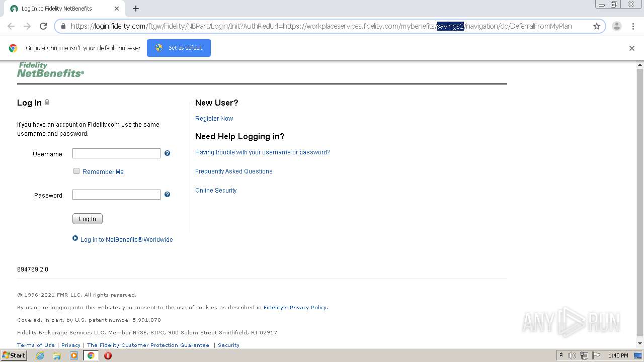Click the browser forward arrow
The width and height of the screenshot is (644, 362).
pyautogui.click(x=27, y=26)
